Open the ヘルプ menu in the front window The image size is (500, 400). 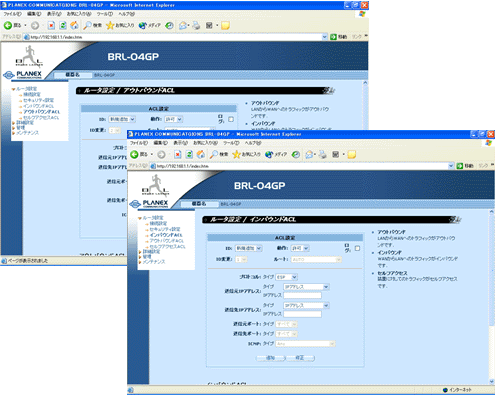(x=253, y=143)
